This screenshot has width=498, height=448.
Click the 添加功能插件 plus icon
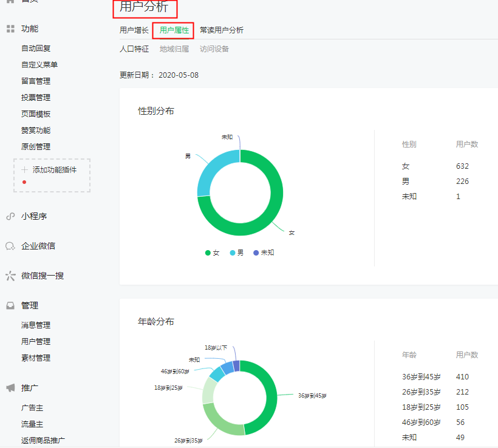[24, 170]
